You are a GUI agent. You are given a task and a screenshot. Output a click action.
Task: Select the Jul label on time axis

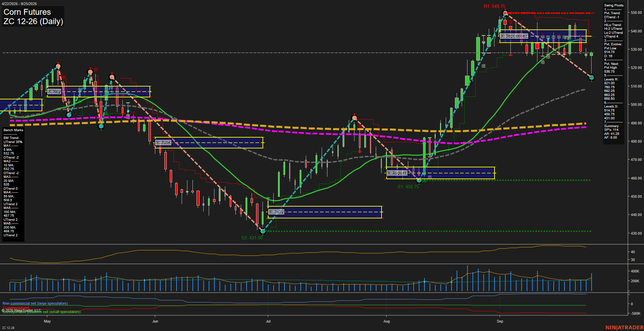[x=268, y=321]
